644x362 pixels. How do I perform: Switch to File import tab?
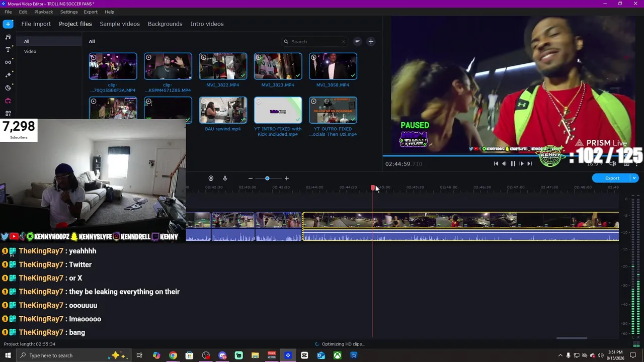[x=36, y=24]
